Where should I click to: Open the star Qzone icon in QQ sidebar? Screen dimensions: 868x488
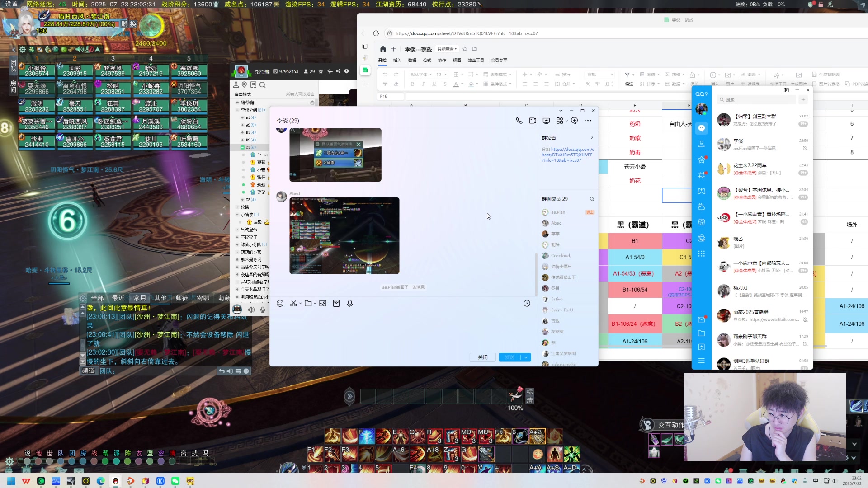point(702,160)
